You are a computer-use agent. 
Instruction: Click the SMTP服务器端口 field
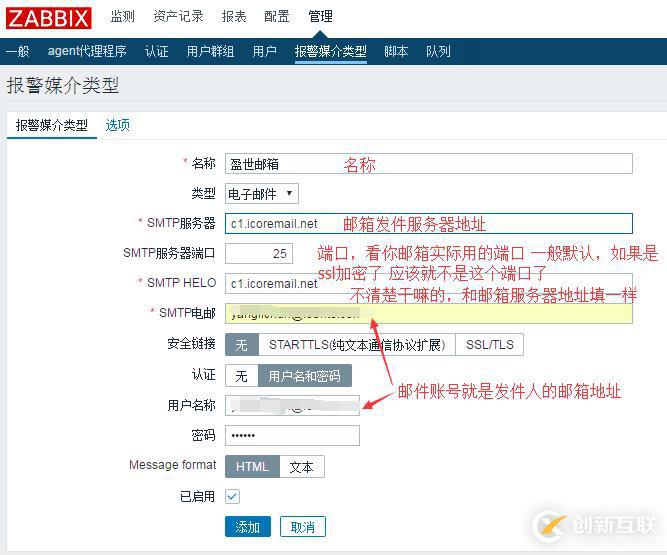(259, 253)
